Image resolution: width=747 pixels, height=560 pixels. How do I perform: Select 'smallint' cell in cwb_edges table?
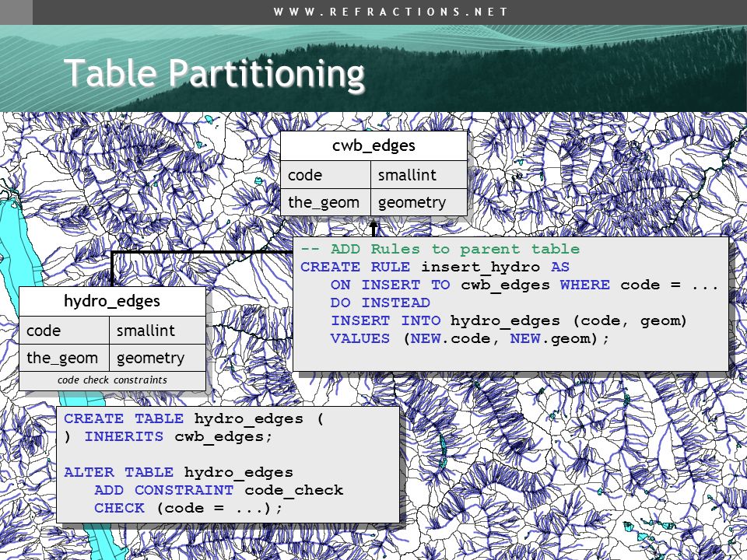[419, 175]
